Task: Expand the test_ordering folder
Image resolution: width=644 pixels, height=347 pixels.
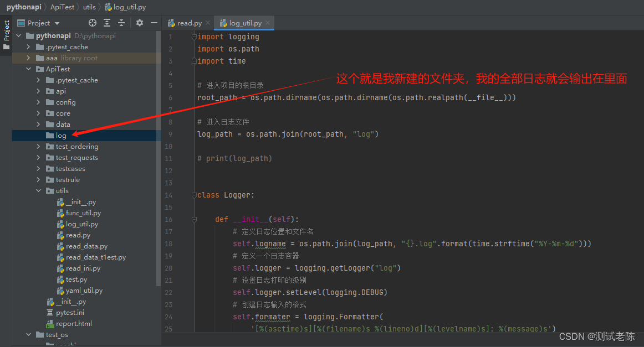Action: tap(39, 147)
